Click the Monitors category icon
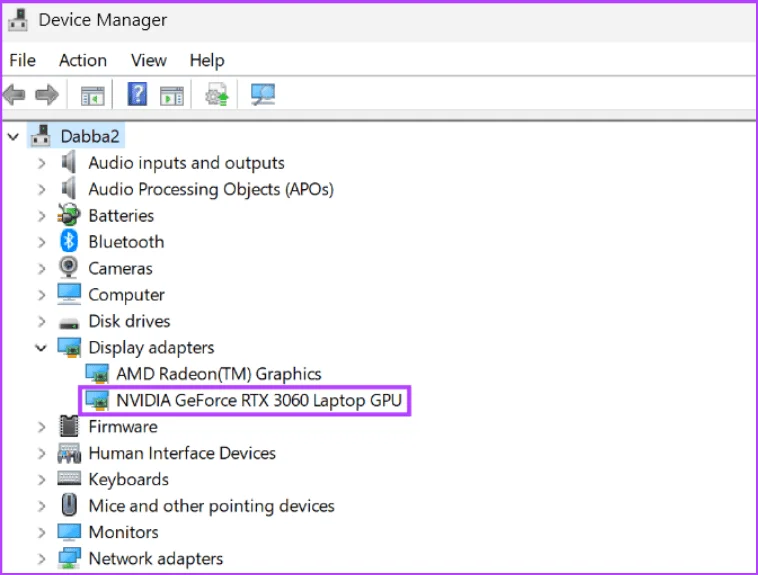Viewport: 758px width, 575px height. (x=69, y=532)
